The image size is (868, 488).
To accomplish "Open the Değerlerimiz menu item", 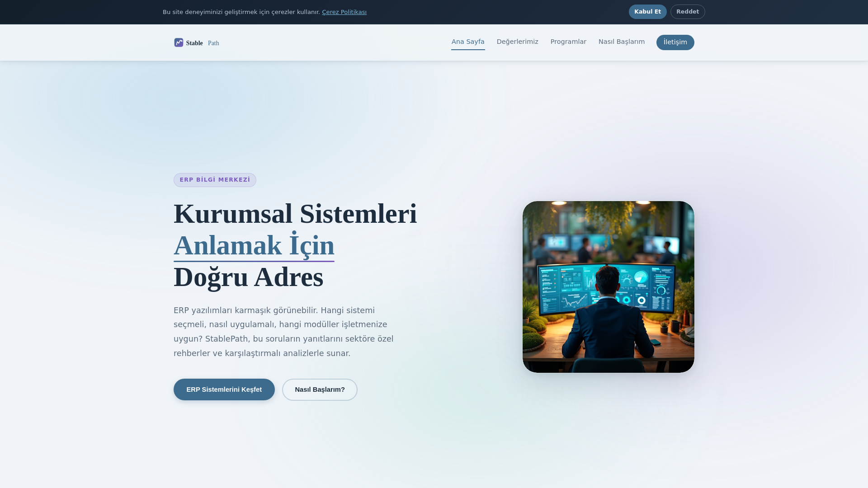I will 517,42.
